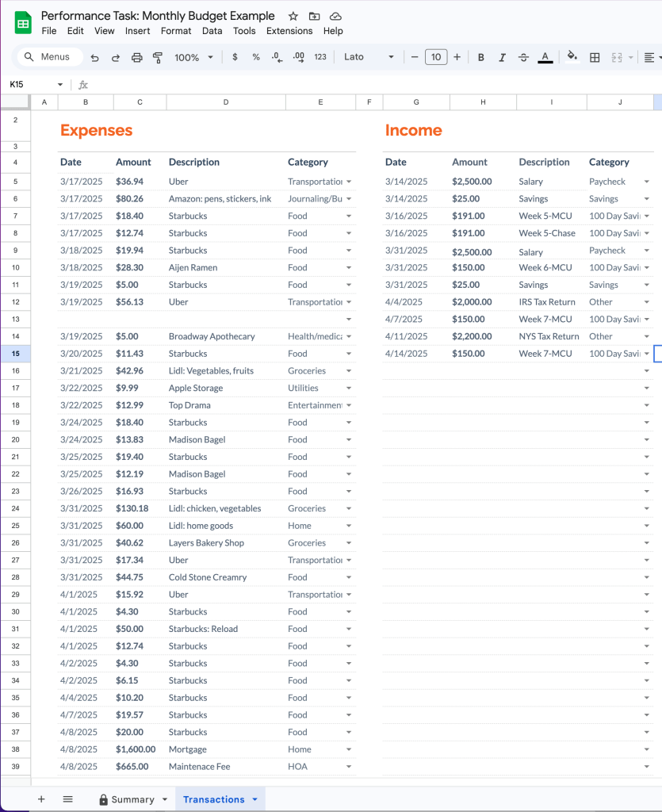Click the font size input field

(436, 57)
